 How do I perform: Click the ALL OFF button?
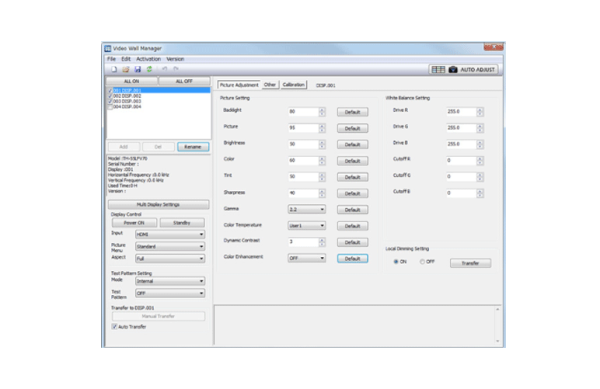[184, 81]
